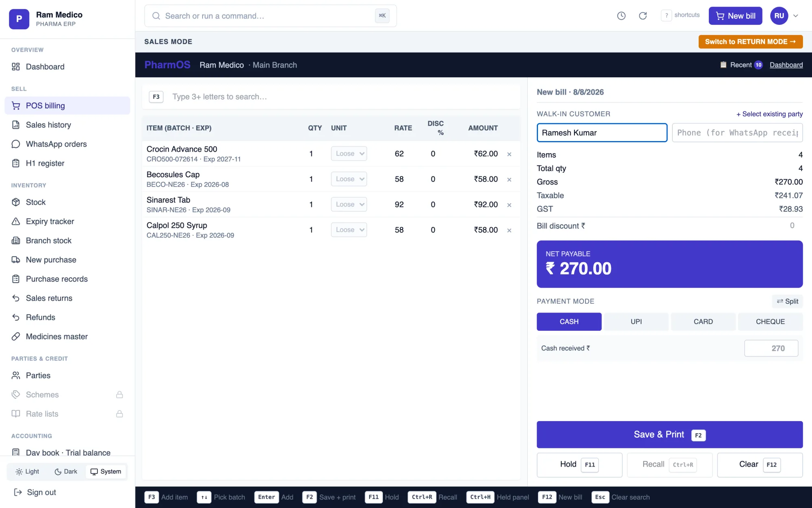Open unit dropdown for Sinarest Tab
This screenshot has height=508, width=812.
click(x=349, y=204)
